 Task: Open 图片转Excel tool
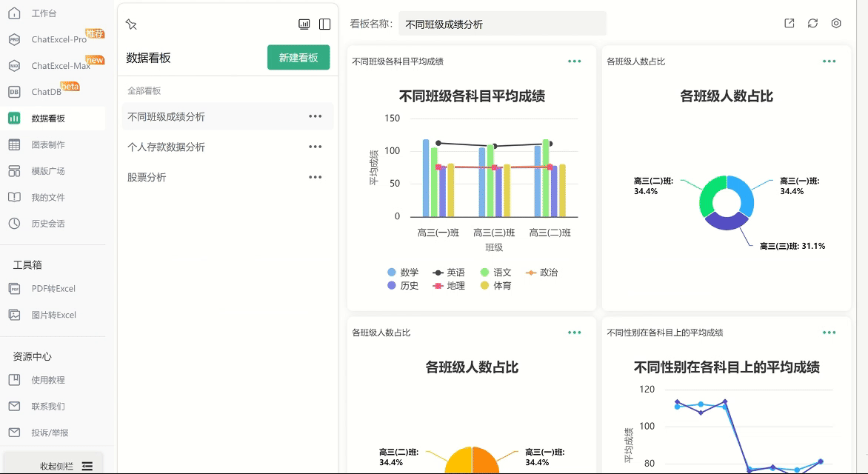[53, 315]
